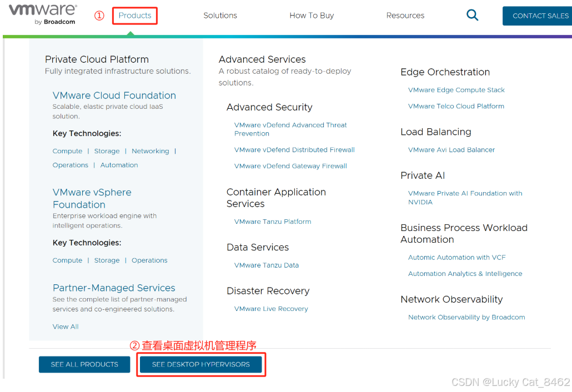572x392 pixels.
Task: Open the Solutions menu
Action: tap(220, 16)
